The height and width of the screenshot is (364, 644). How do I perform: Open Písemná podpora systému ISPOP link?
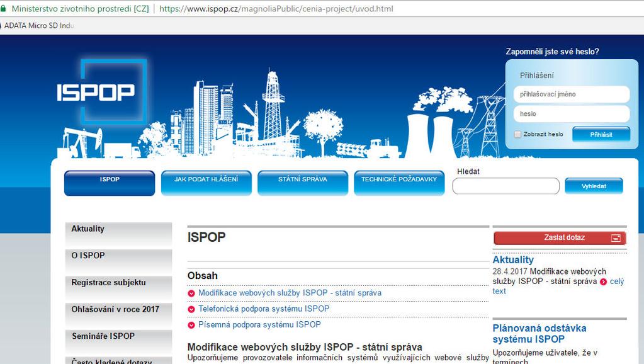tap(259, 324)
